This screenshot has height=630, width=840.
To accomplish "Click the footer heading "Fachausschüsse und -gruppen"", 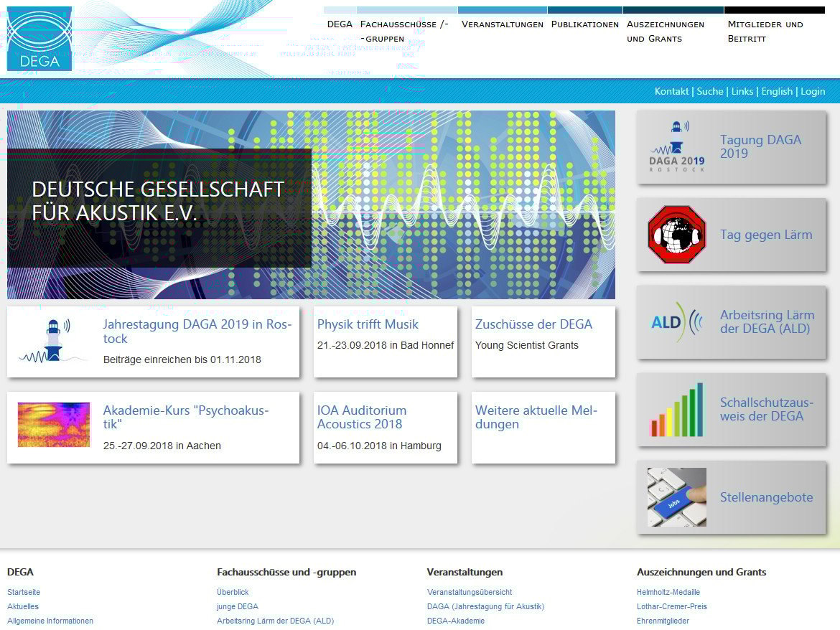I will coord(286,572).
